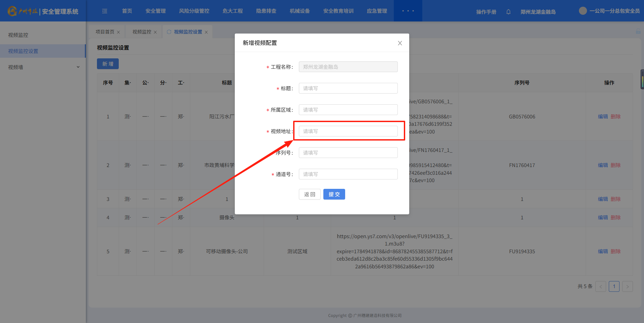Image resolution: width=644 pixels, height=323 pixels.
Task: Click the notification bell icon
Action: 508,12
